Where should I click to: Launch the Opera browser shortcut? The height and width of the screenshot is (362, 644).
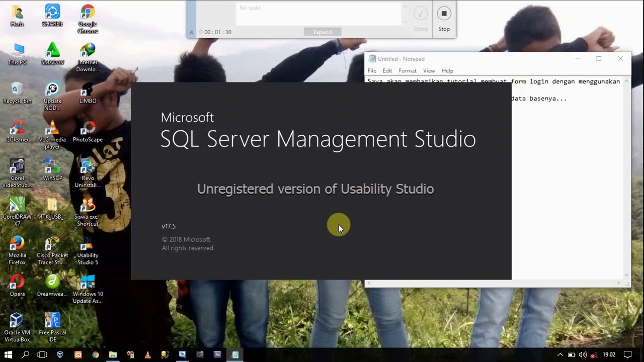pos(17,286)
